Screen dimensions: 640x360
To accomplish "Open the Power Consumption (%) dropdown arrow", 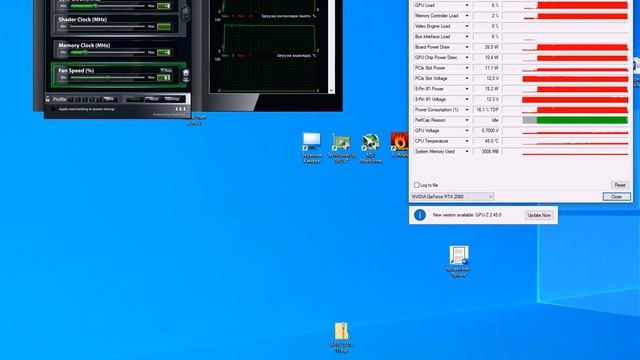I will pos(467,110).
